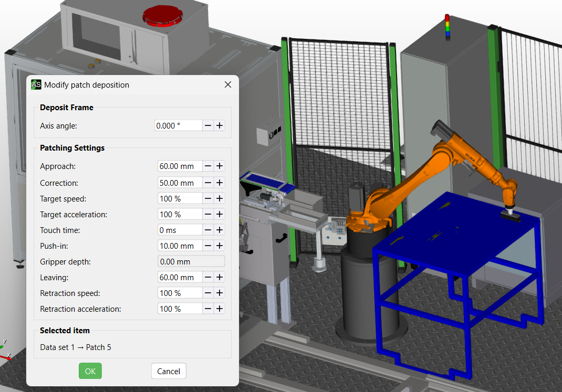Click the red emergency lamp on the cabinet
The height and width of the screenshot is (392, 562).
tap(163, 16)
